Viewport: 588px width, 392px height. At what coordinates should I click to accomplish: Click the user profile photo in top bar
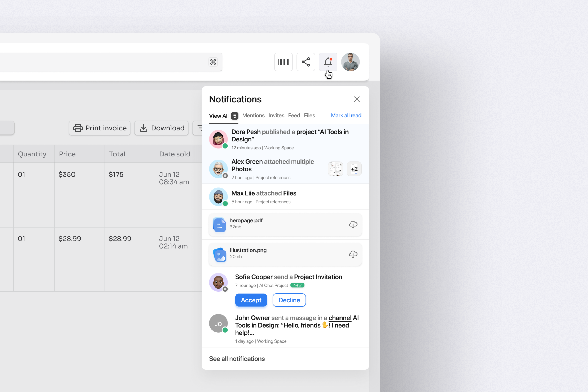coord(350,62)
